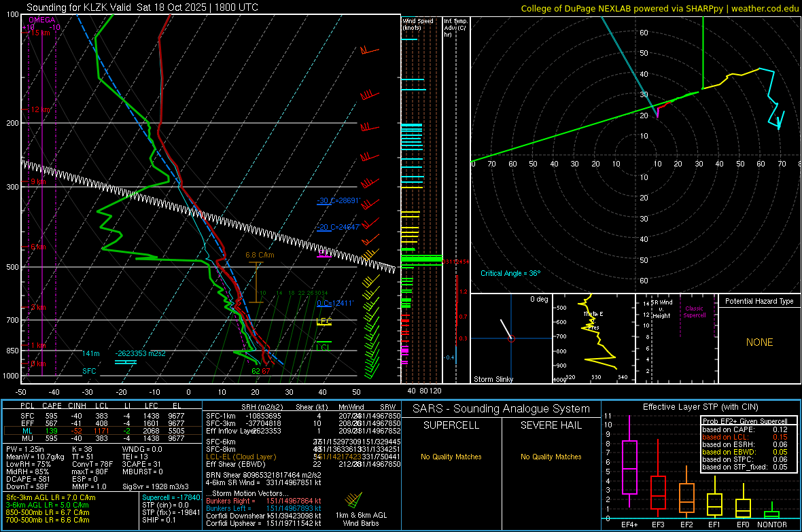Click the 'Inf. Temp. Adv.' panel header
The image size is (802, 532).
point(455,28)
